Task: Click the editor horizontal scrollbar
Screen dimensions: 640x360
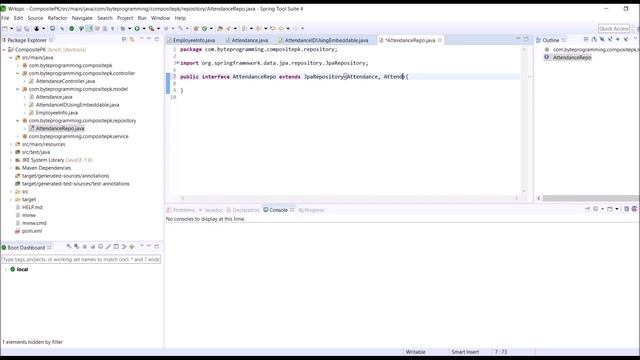Action: pyautogui.click(x=349, y=198)
